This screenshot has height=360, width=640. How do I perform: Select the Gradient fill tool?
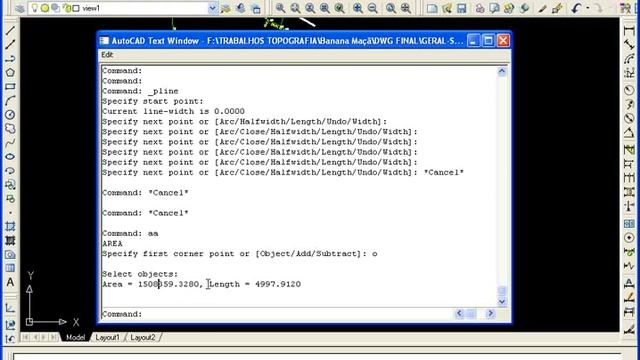[x=10, y=240]
